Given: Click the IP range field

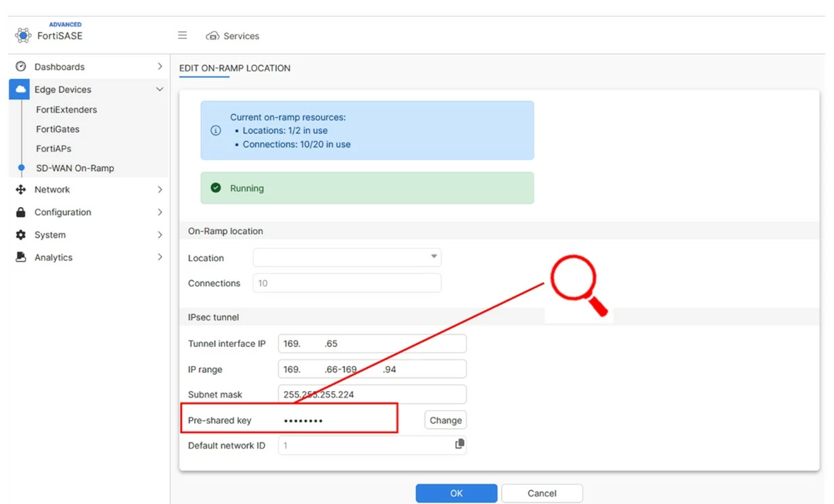Looking at the screenshot, I should (x=372, y=369).
